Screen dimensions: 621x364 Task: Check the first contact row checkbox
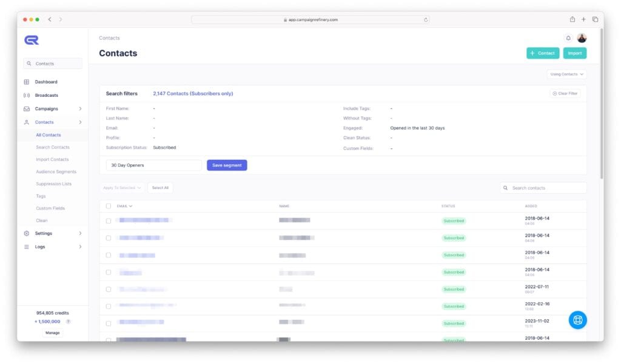coord(109,221)
